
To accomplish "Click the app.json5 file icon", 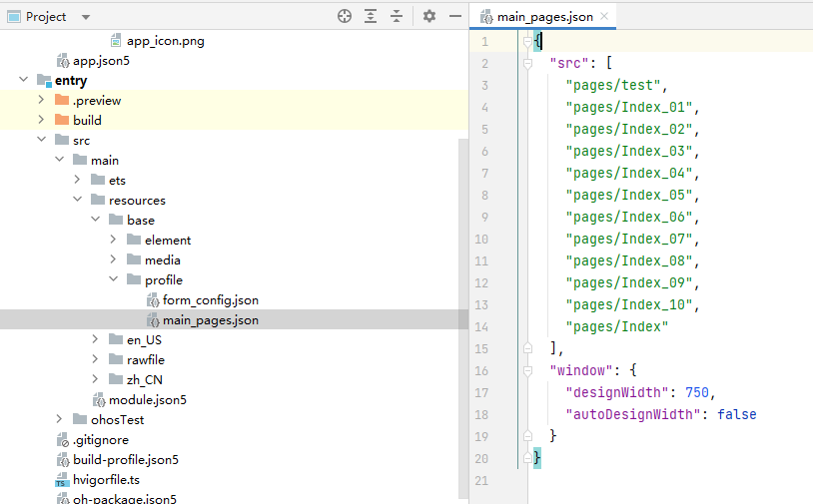I will [x=63, y=61].
